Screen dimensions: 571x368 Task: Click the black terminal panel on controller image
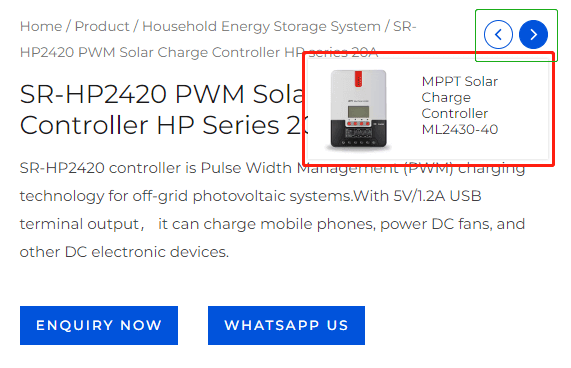358,134
